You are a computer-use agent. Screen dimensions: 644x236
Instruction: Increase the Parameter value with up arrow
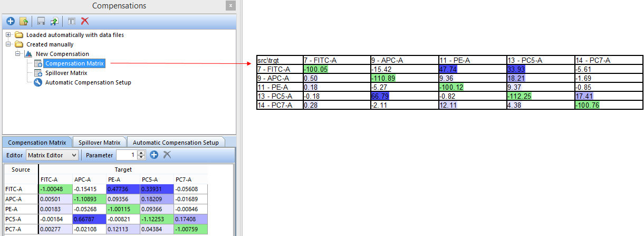[141, 153]
